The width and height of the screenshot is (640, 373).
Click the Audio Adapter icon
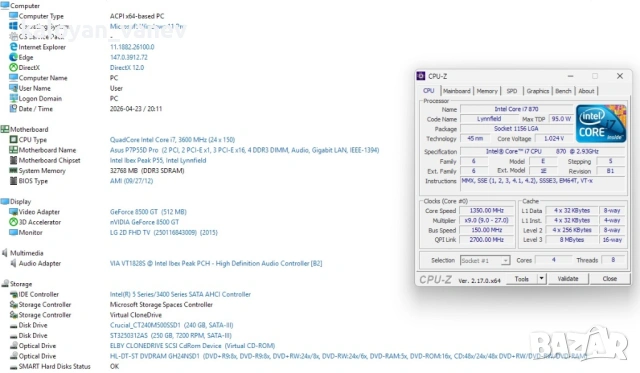click(x=13, y=263)
